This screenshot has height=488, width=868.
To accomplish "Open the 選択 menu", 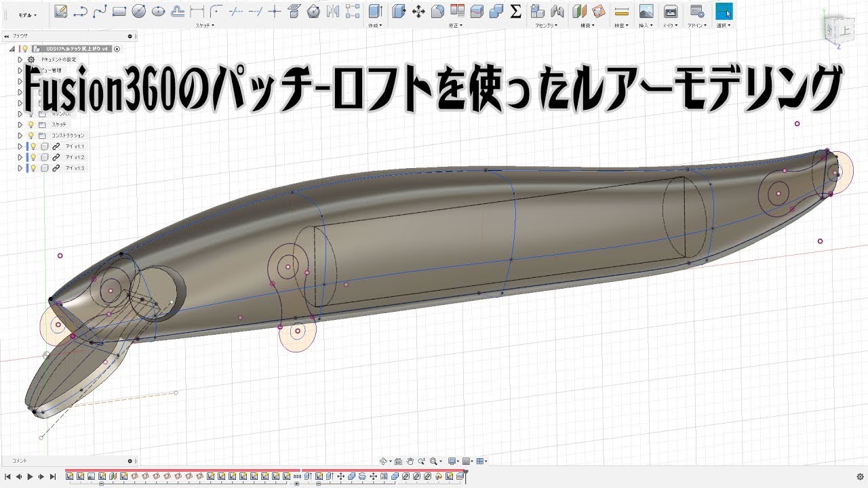I will pos(724,26).
